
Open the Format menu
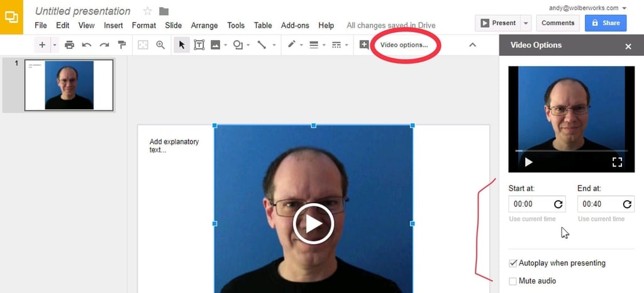coord(144,25)
